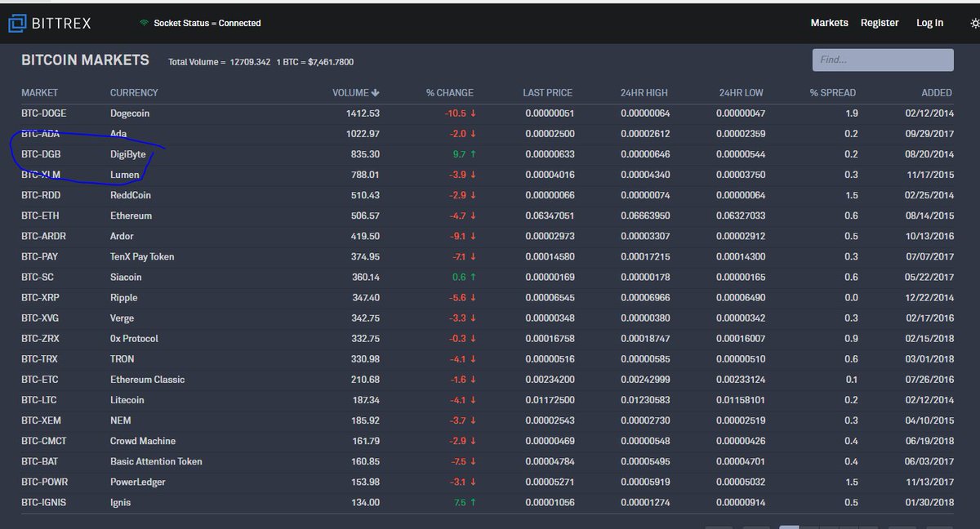Open the BTC-LTC market
The width and height of the screenshot is (980, 529).
[39, 400]
